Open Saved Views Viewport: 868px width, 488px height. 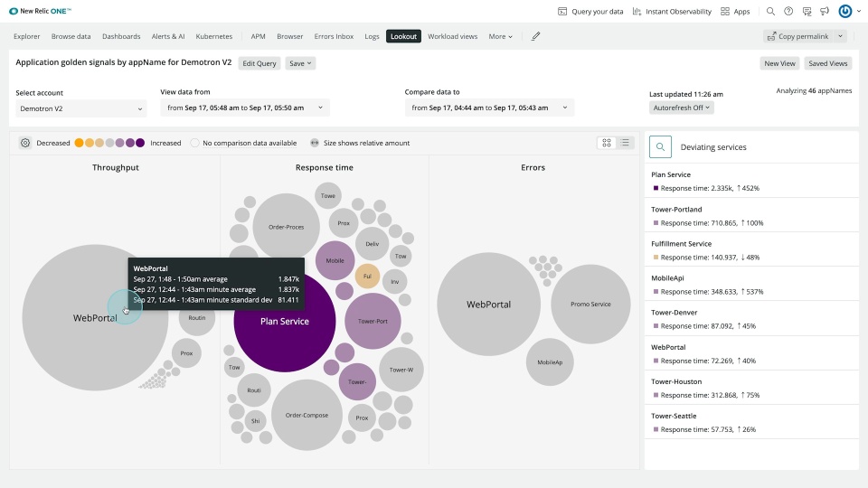(x=827, y=63)
